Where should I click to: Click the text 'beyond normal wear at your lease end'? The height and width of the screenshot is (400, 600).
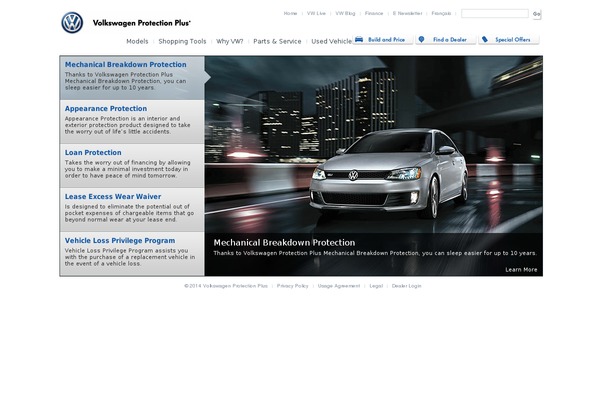[x=121, y=220]
